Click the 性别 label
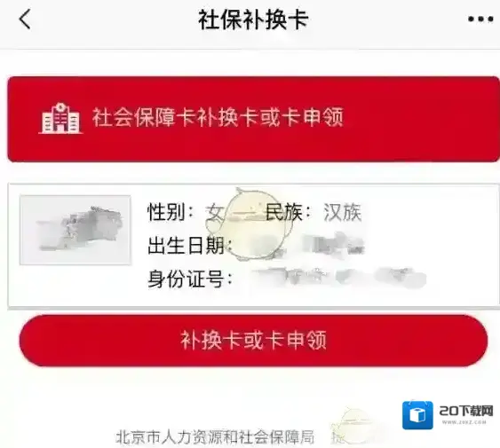 pos(166,212)
